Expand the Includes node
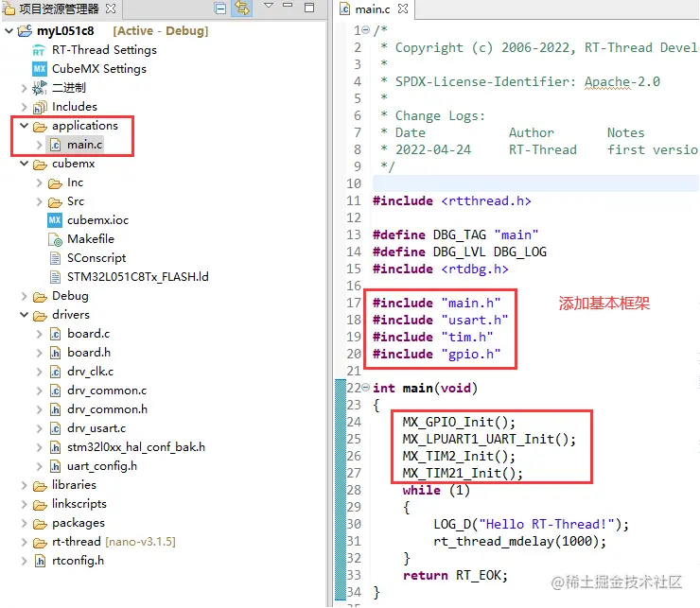The height and width of the screenshot is (608, 700). pos(24,107)
